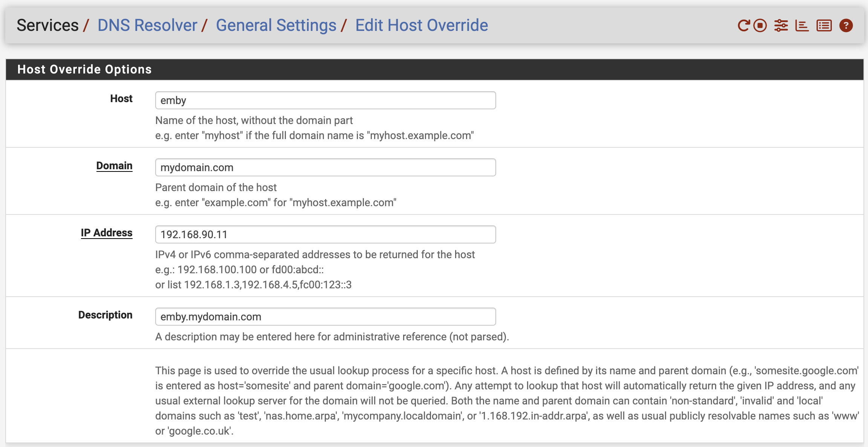Stop the DNS Resolver service
The height and width of the screenshot is (447, 868).
[760, 26]
